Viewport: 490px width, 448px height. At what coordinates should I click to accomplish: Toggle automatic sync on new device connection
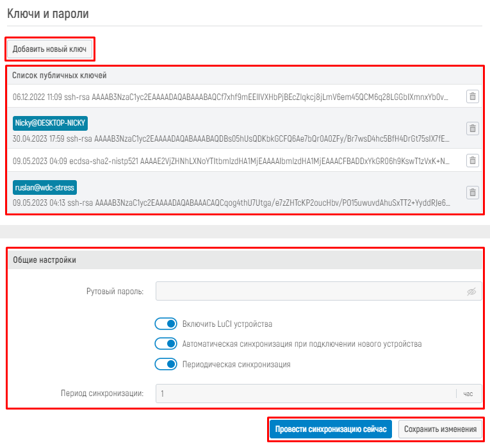(x=166, y=344)
